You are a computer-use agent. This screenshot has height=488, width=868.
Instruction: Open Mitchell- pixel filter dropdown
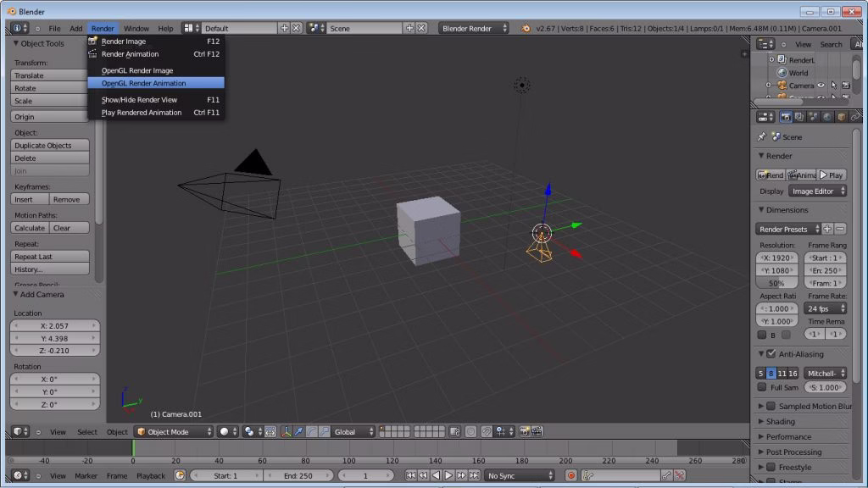pos(825,374)
